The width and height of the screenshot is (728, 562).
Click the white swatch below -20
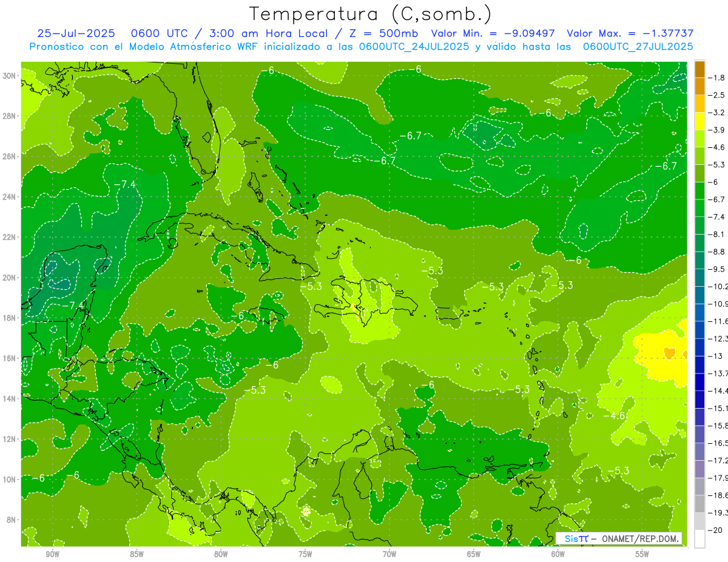(x=699, y=538)
